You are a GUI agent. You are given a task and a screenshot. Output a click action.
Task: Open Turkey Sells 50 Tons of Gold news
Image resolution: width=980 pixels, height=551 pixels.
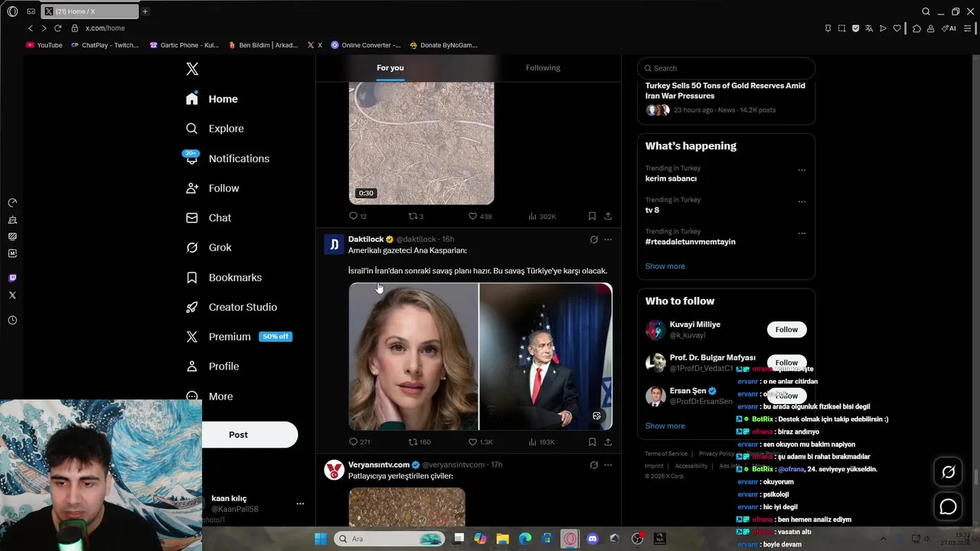point(725,90)
